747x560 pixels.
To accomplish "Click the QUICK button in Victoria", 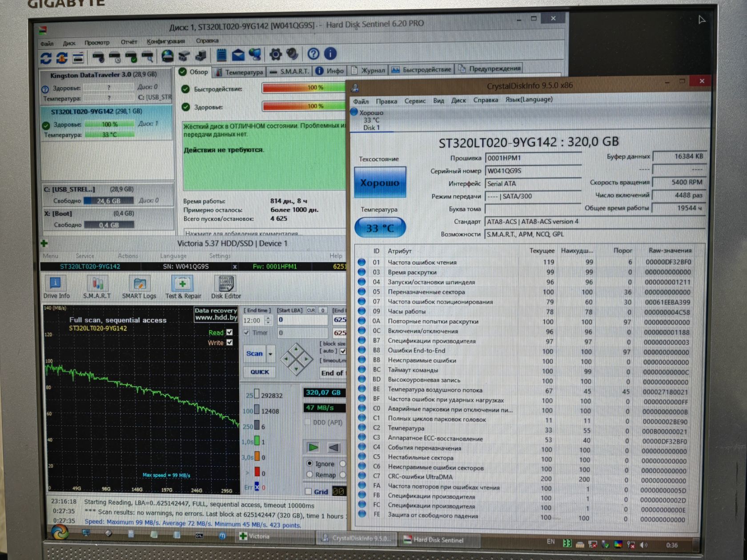I will (x=260, y=372).
